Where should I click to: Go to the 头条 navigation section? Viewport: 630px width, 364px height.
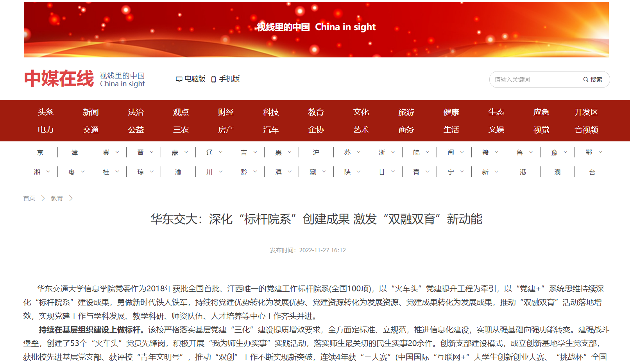click(x=46, y=112)
